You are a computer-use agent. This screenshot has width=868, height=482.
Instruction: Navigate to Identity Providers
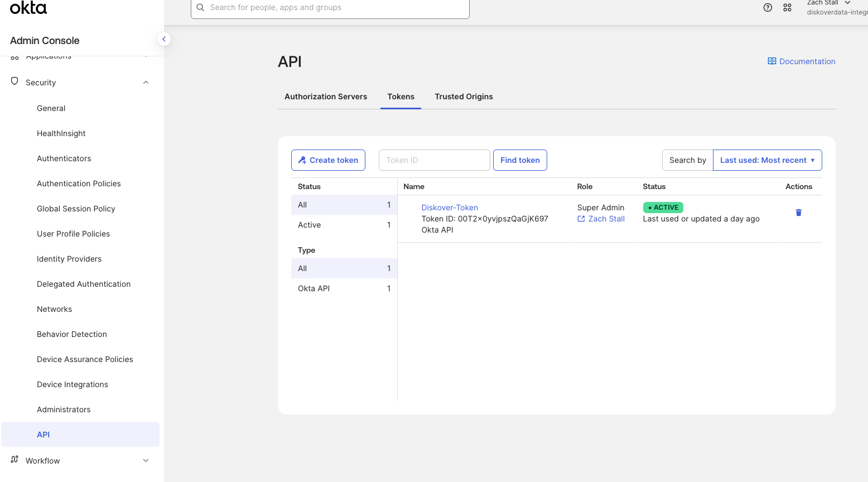pos(69,259)
